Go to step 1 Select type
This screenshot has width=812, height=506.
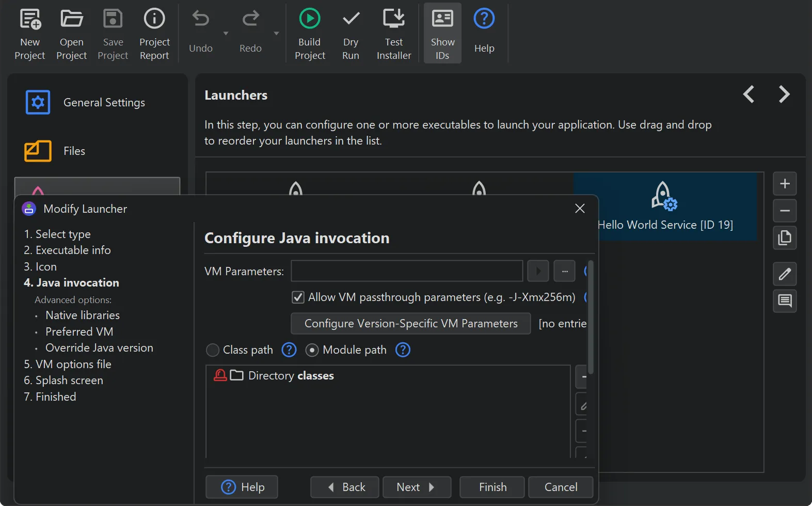[x=57, y=234]
